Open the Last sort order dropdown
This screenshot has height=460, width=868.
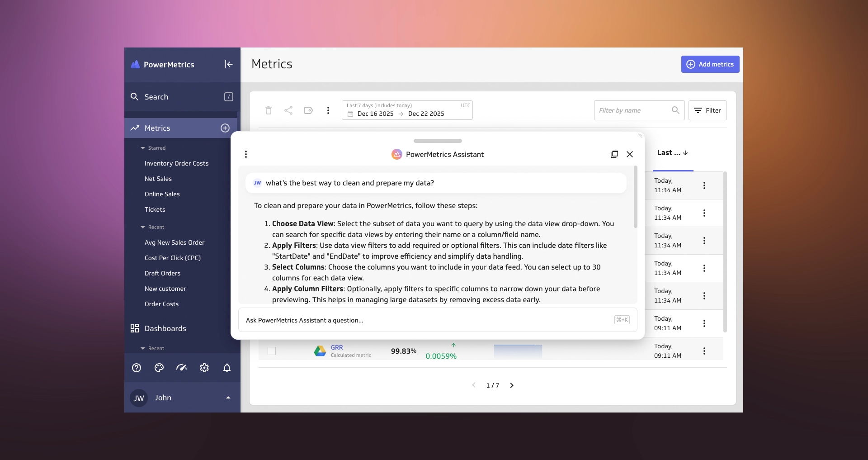673,153
